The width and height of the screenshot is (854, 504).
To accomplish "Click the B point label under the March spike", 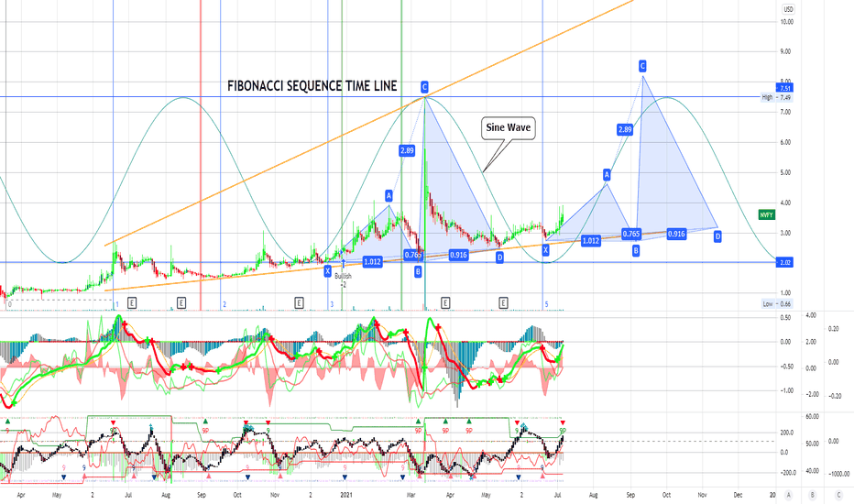I will click(418, 271).
